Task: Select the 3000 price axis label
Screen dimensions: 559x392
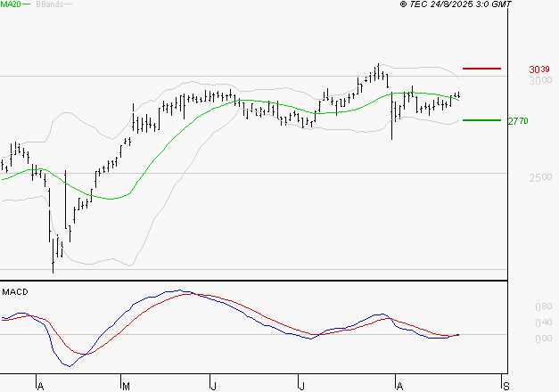Action: pos(538,82)
